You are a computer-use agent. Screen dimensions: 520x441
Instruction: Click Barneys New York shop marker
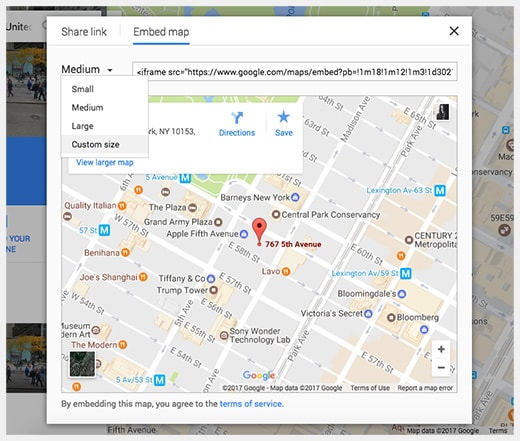[x=295, y=197]
